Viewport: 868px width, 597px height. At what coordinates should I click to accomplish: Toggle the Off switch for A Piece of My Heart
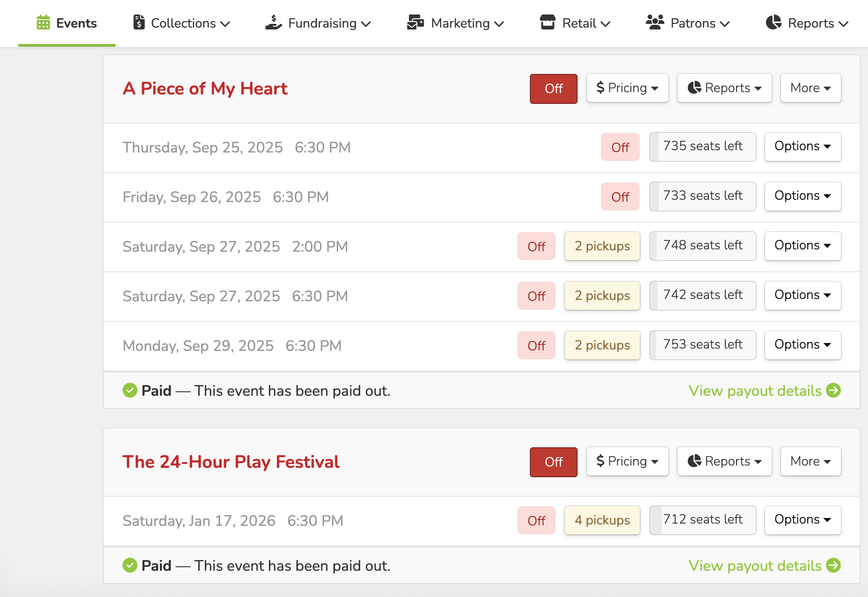click(553, 88)
